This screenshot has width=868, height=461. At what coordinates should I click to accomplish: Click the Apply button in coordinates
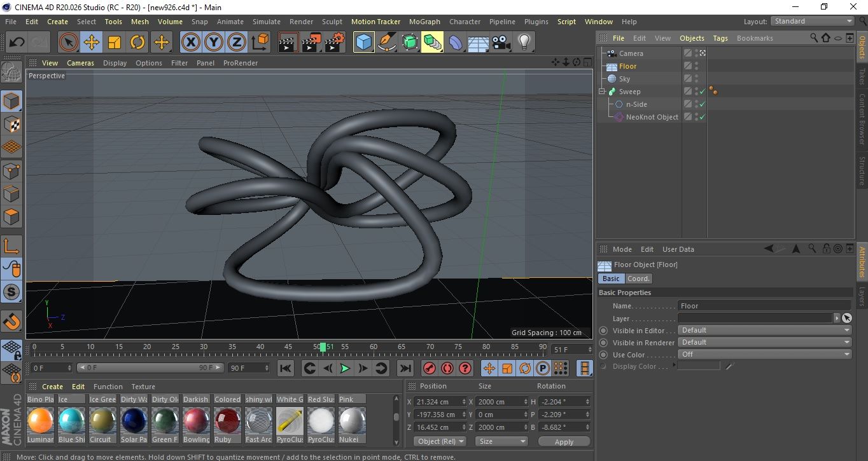point(564,441)
